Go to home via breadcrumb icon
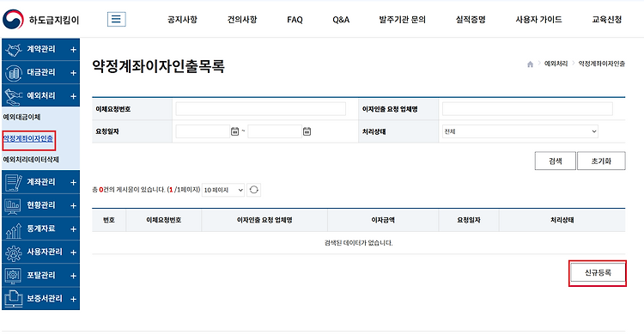 coord(531,64)
